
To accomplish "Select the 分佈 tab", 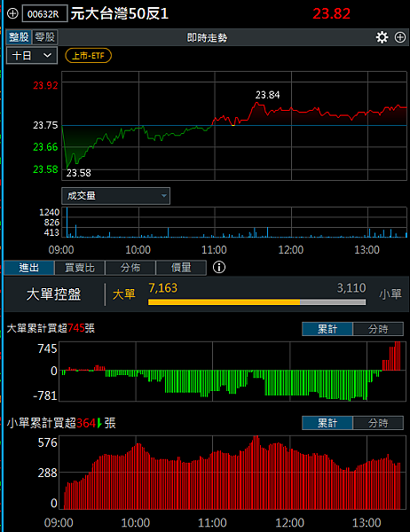I will click(x=130, y=268).
